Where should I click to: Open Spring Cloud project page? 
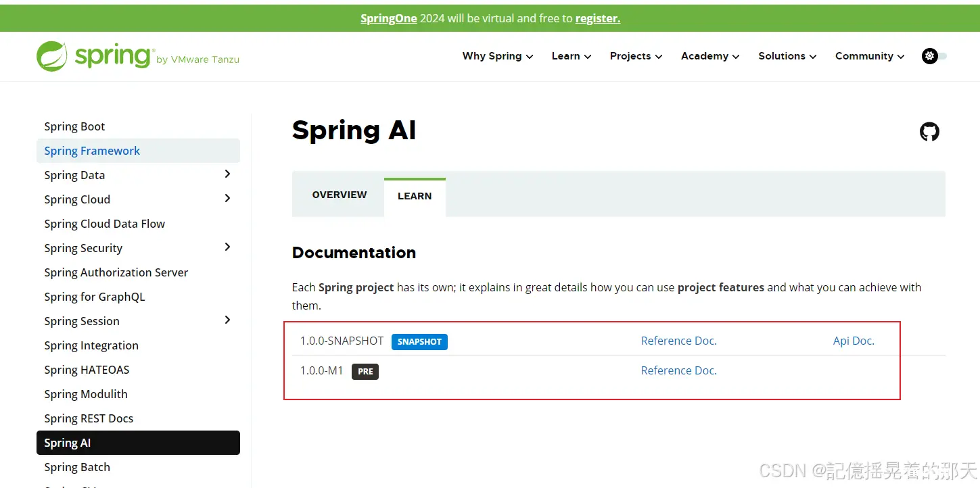click(77, 199)
